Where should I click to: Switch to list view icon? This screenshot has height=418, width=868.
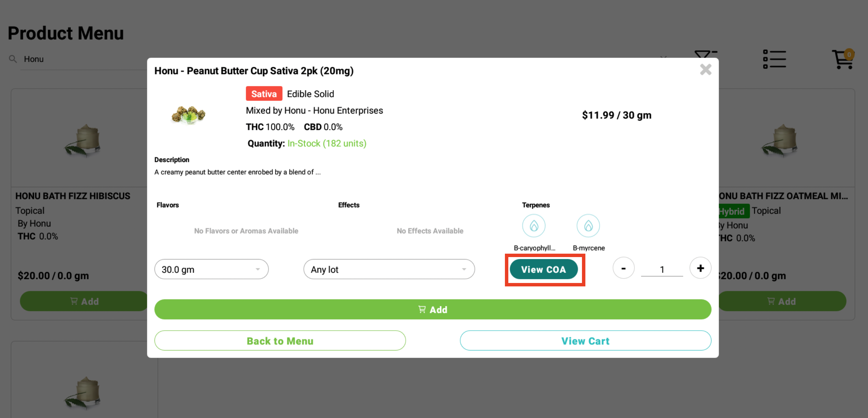(774, 59)
